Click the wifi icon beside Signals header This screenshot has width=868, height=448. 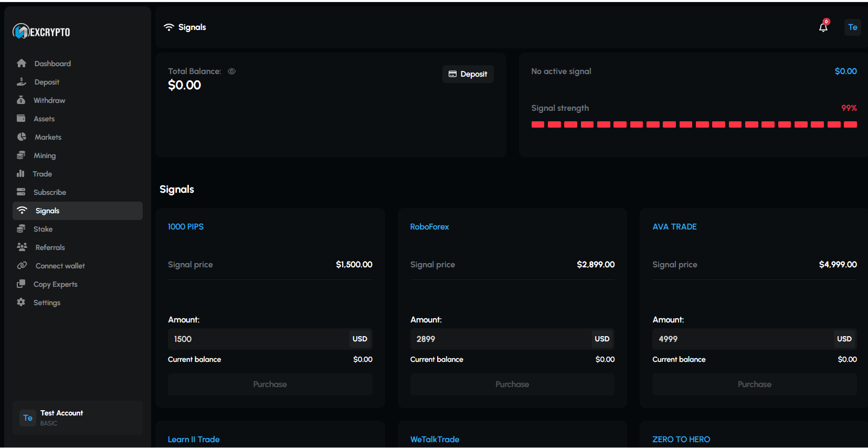click(169, 27)
